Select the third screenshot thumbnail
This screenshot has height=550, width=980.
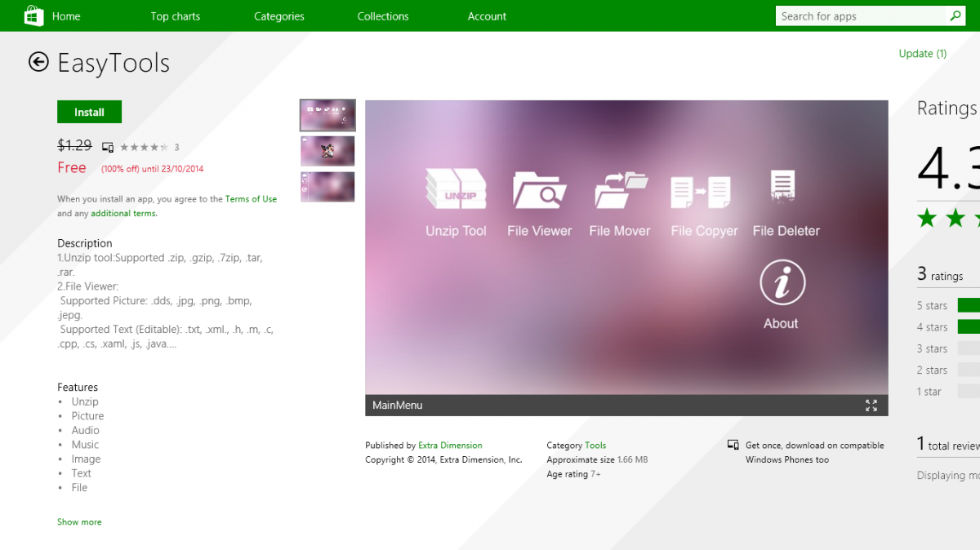[x=327, y=187]
